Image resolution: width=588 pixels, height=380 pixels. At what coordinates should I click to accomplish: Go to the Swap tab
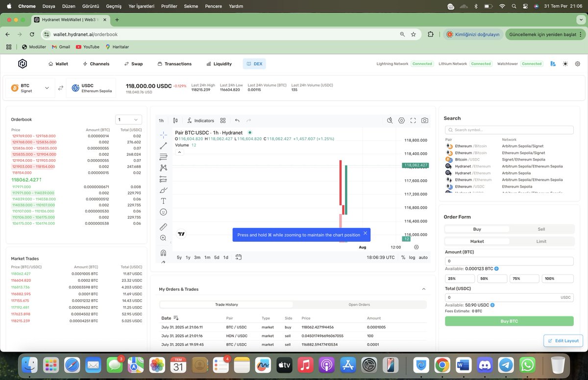[133, 64]
